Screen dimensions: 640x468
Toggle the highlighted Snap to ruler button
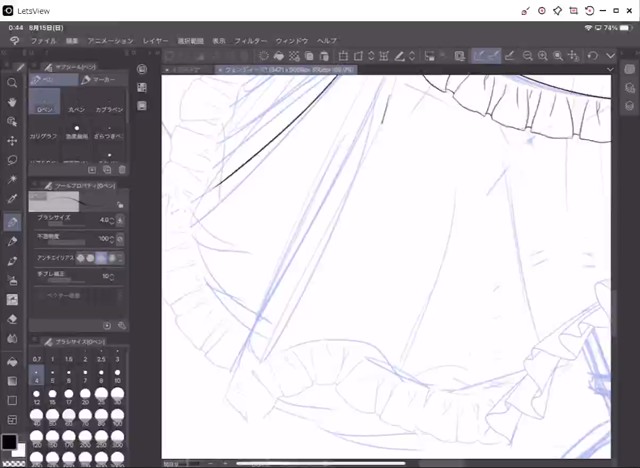tap(479, 56)
